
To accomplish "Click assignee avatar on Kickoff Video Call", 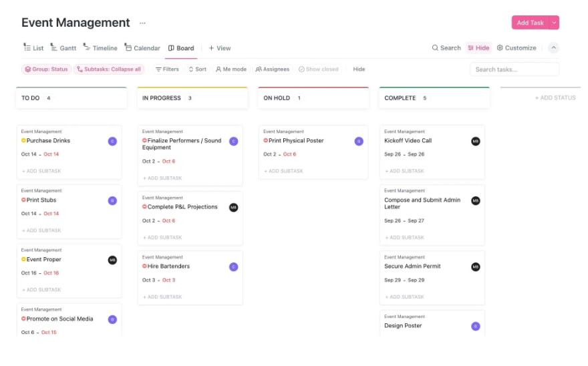I will coord(475,142).
